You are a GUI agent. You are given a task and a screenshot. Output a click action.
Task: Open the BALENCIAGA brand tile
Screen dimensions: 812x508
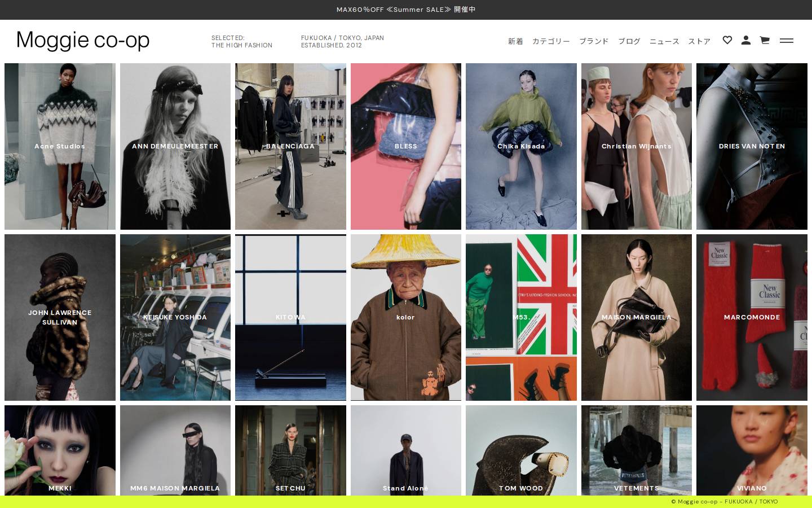coord(290,146)
